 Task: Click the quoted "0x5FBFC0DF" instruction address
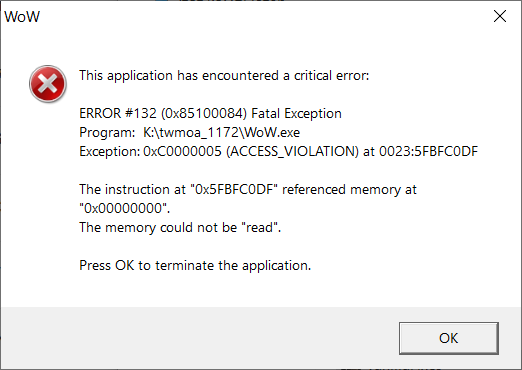pyautogui.click(x=234, y=190)
